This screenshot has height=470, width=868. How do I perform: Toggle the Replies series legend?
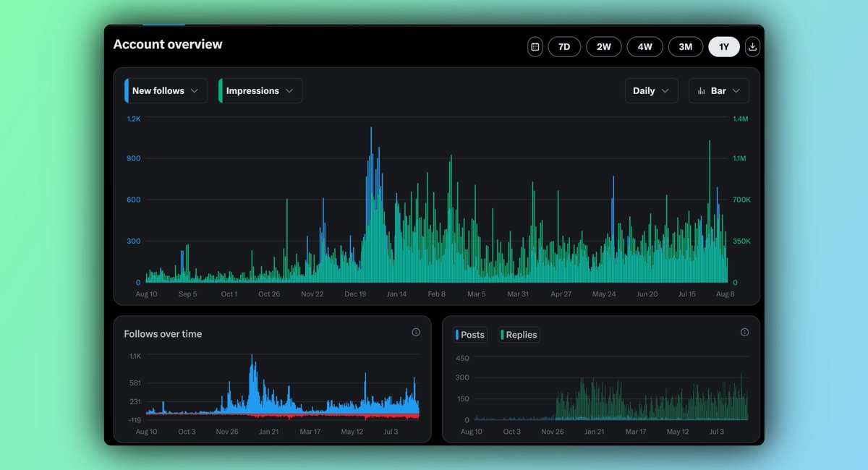click(x=519, y=335)
